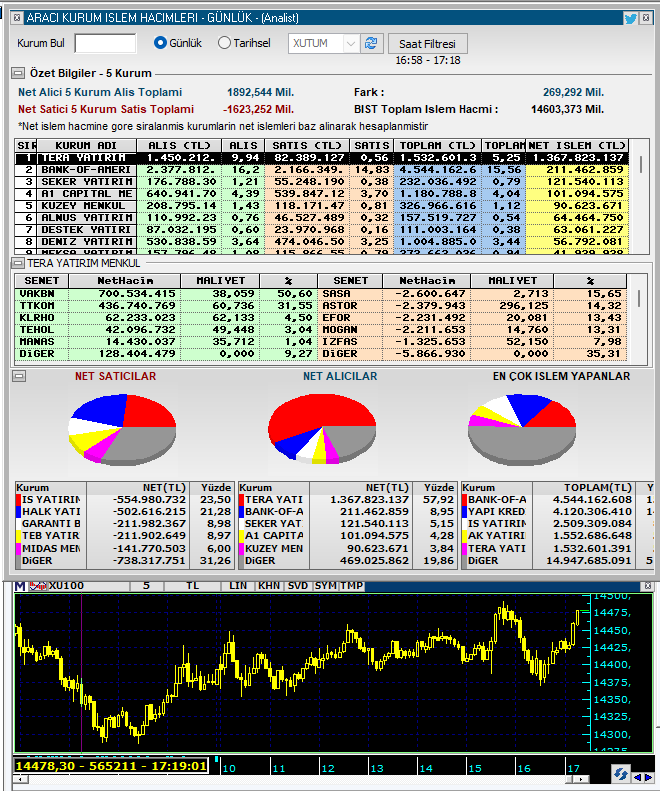660x791 pixels.
Task: Click the EN ÇOK ISLEM YAPANLAR pie chart
Action: pos(522,430)
